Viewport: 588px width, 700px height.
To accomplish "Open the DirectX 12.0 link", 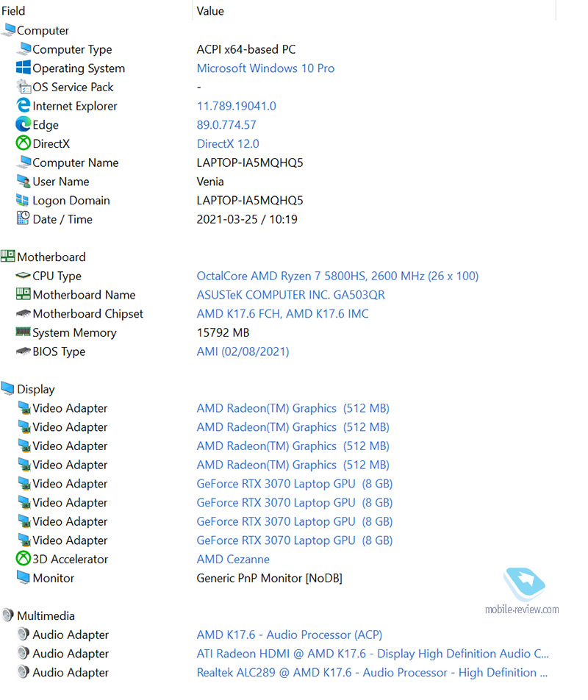I will tap(228, 144).
